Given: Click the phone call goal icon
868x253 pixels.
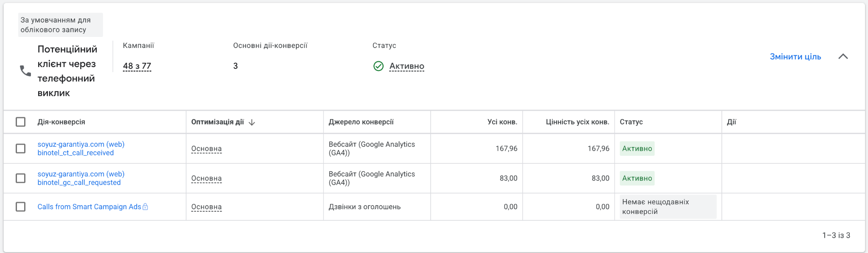Looking at the screenshot, I should 25,71.
